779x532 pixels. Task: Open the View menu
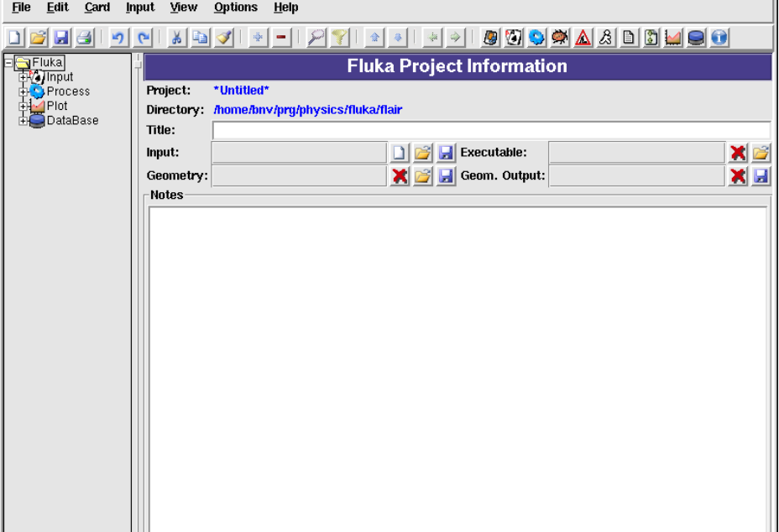coord(183,8)
